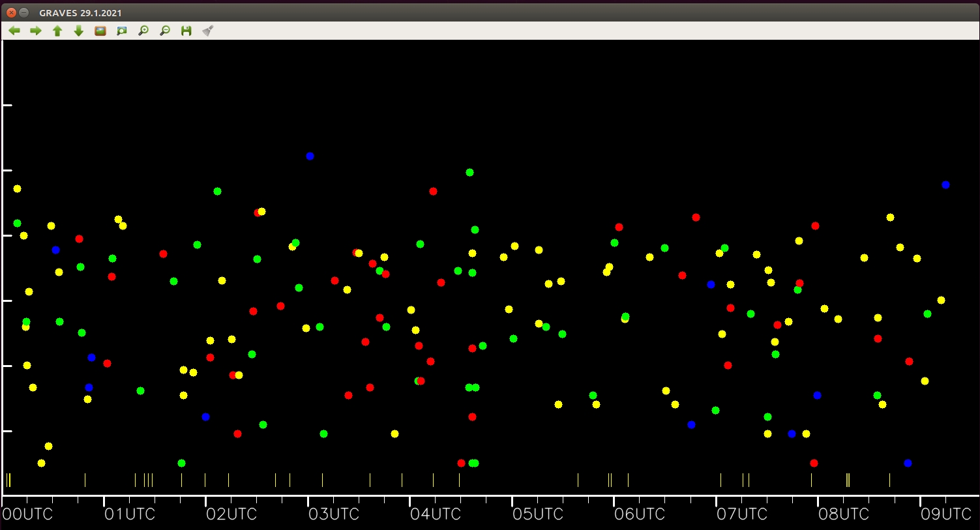This screenshot has height=530, width=980.
Task: Save the plot with the floppy disk icon
Action: (186, 31)
